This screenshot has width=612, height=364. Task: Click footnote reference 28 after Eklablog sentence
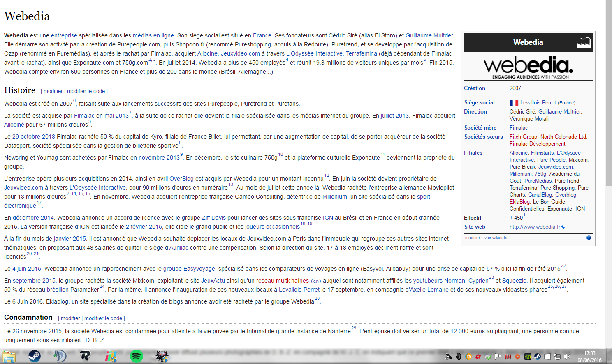pyautogui.click(x=317, y=299)
